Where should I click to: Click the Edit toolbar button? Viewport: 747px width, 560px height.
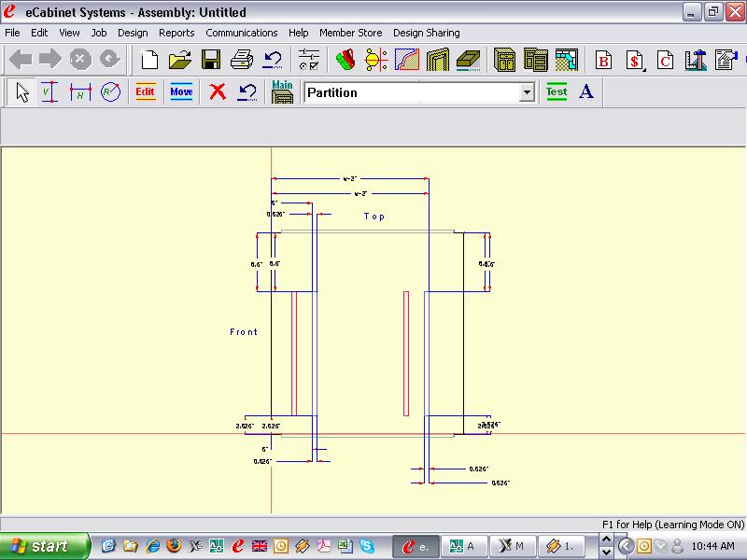point(146,91)
